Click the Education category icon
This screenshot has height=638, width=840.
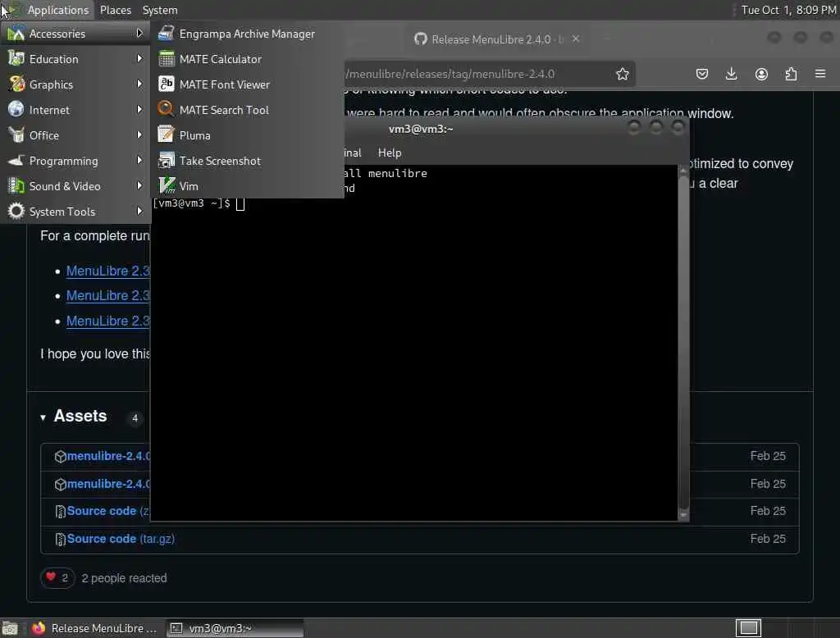[16, 59]
